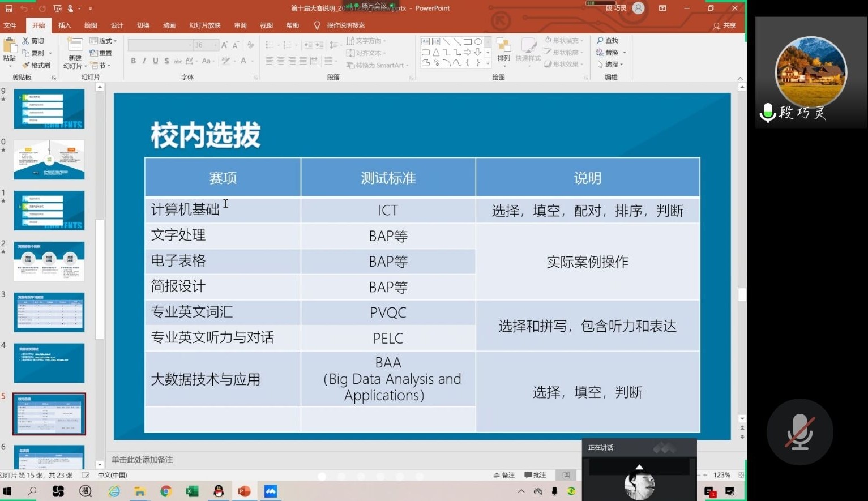Toggle the Notes (备注) pane in status bar
868x501 pixels.
[504, 475]
